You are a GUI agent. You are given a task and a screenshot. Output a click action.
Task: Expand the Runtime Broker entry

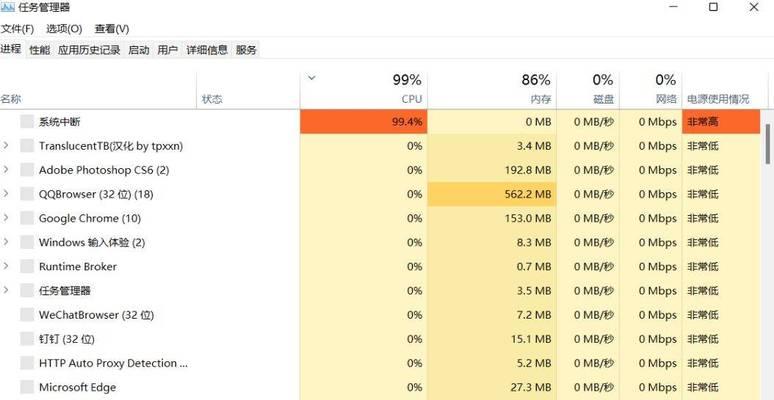pos(6,267)
